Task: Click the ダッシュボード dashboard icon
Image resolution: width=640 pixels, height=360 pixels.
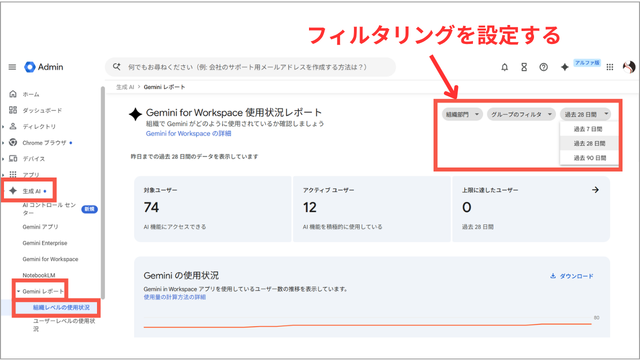Action: 13,110
